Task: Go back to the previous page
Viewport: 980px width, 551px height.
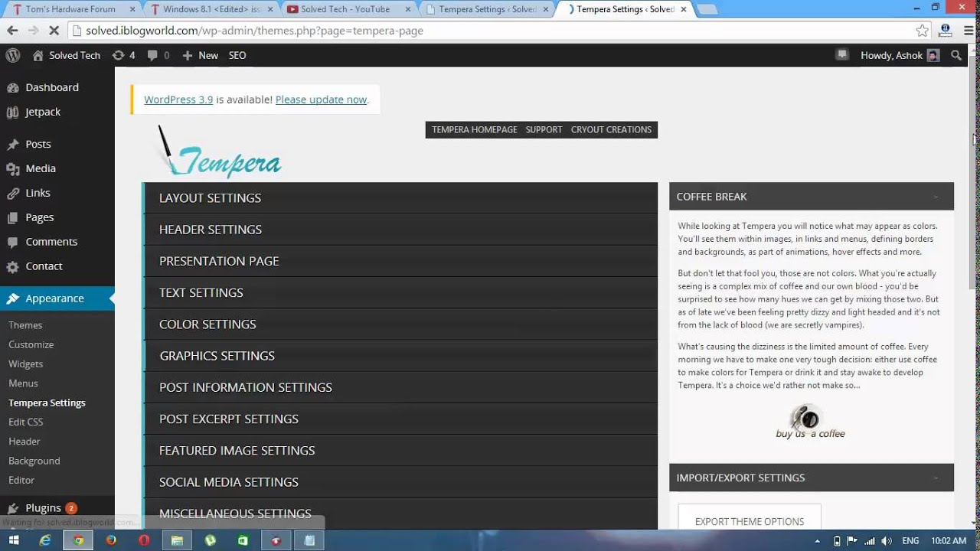Action: coord(12,31)
